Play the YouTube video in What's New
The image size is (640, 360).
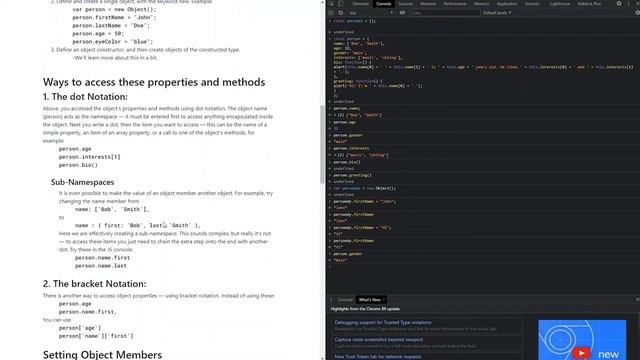581,353
